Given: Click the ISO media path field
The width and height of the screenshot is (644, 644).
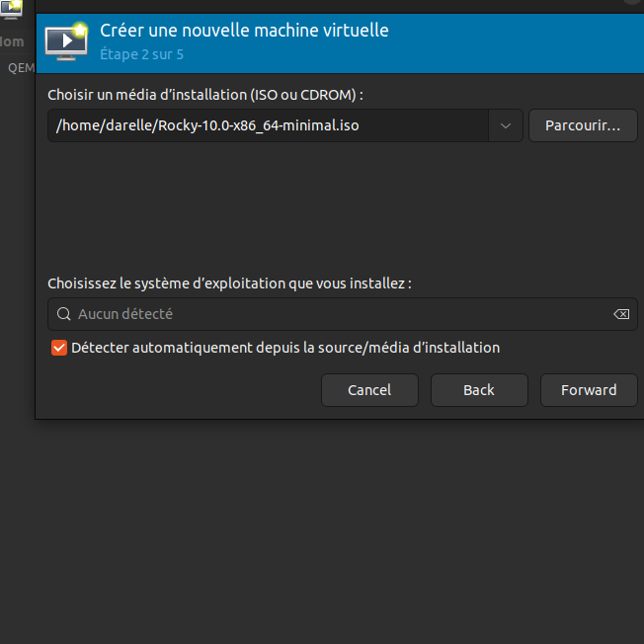Looking at the screenshot, I should coord(268,125).
